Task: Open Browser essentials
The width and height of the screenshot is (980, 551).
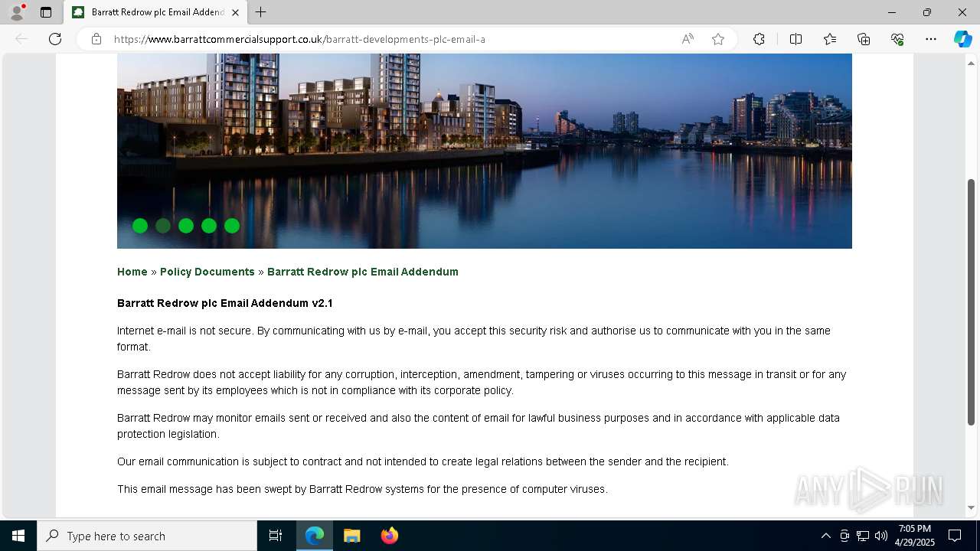Action: pos(897,39)
